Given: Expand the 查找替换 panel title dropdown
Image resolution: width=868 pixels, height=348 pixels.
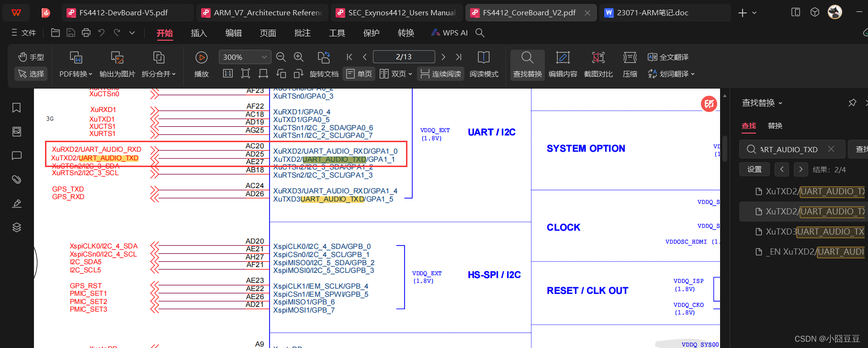Looking at the screenshot, I should [780, 103].
